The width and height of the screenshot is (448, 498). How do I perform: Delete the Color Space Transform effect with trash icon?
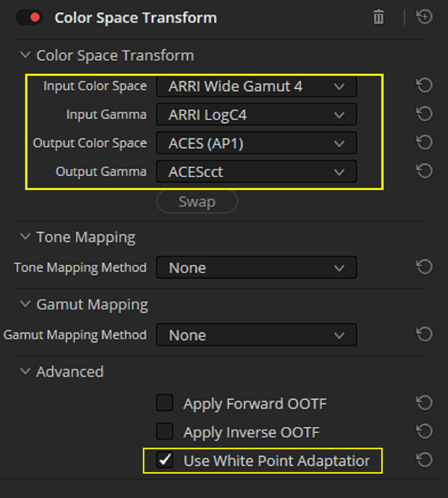378,17
